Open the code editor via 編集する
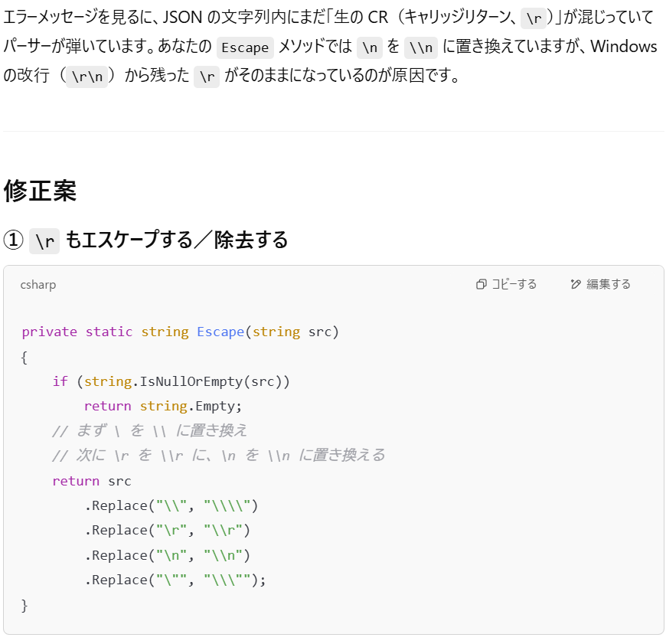The width and height of the screenshot is (666, 644). (600, 283)
